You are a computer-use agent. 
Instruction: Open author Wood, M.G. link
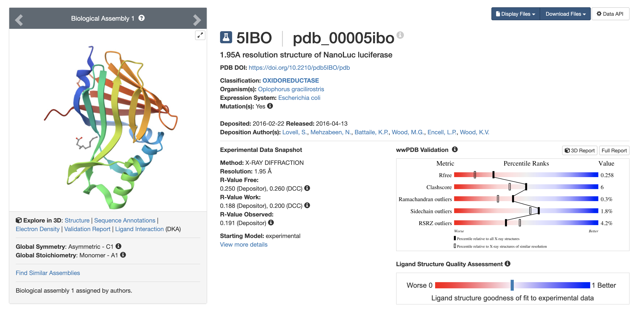pyautogui.click(x=408, y=132)
